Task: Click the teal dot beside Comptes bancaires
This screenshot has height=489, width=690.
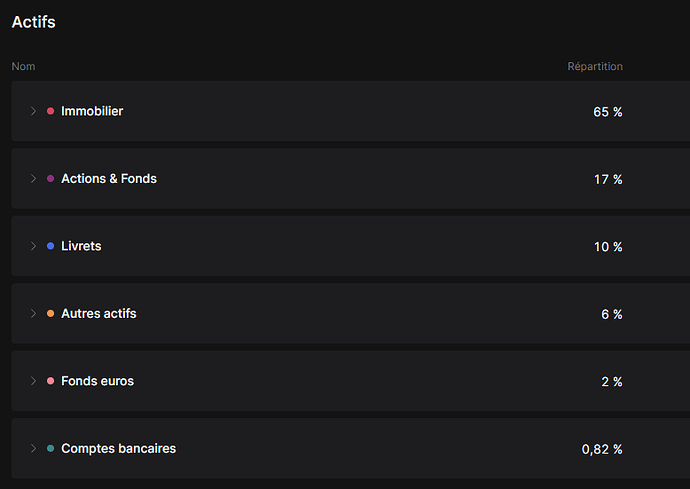Action: pyautogui.click(x=50, y=449)
